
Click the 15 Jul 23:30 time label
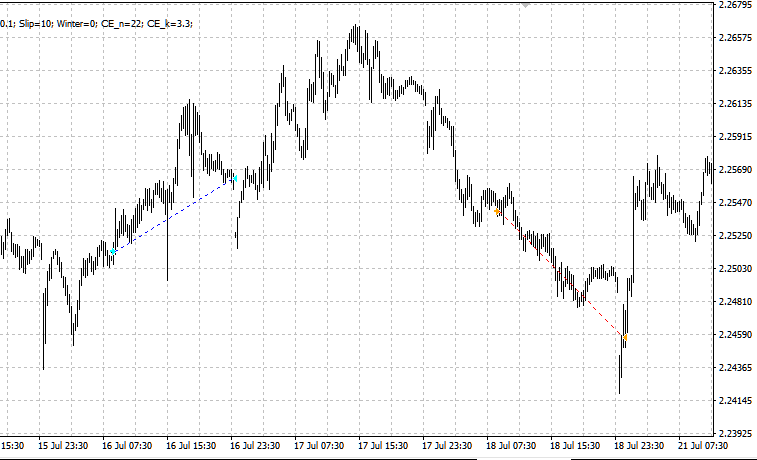pos(63,446)
